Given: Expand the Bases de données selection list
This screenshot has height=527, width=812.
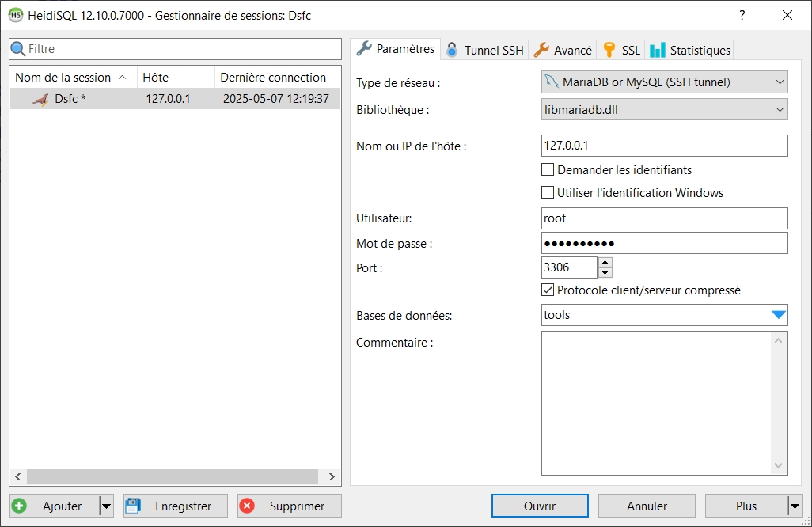Looking at the screenshot, I should (776, 315).
